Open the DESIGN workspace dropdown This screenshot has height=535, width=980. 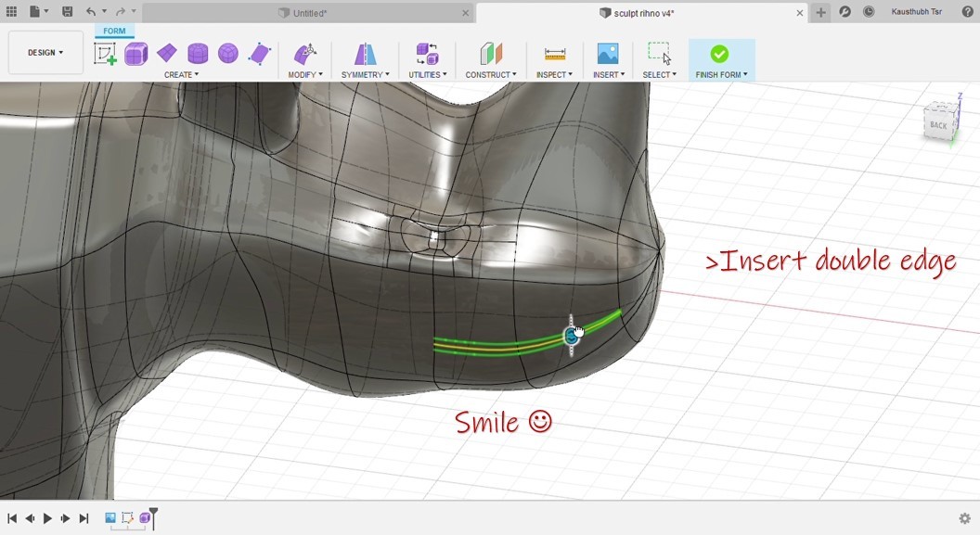click(45, 53)
